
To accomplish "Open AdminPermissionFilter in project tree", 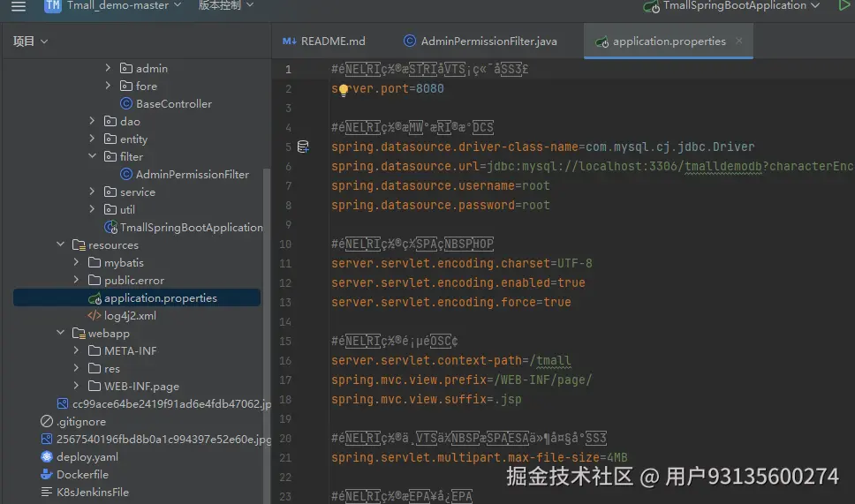I will click(192, 175).
